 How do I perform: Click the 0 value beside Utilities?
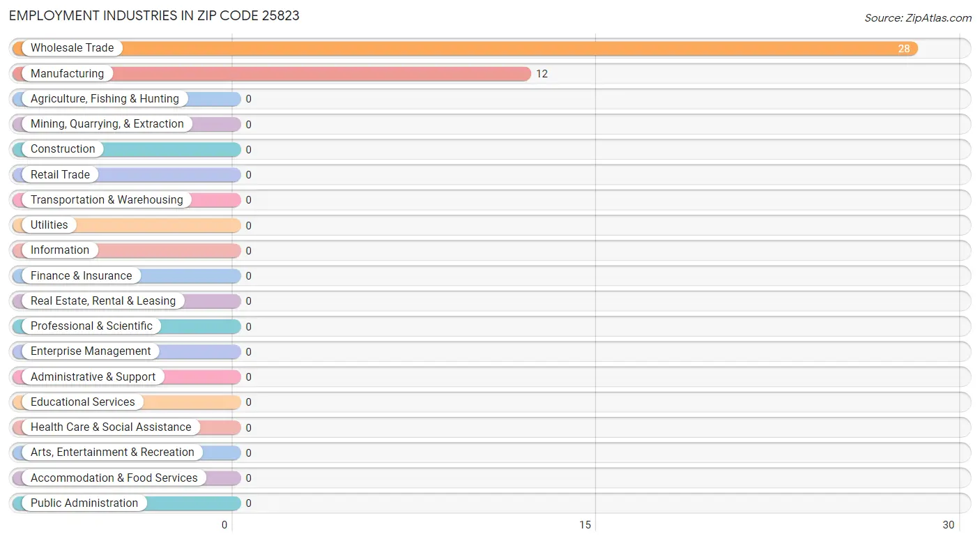pos(248,225)
